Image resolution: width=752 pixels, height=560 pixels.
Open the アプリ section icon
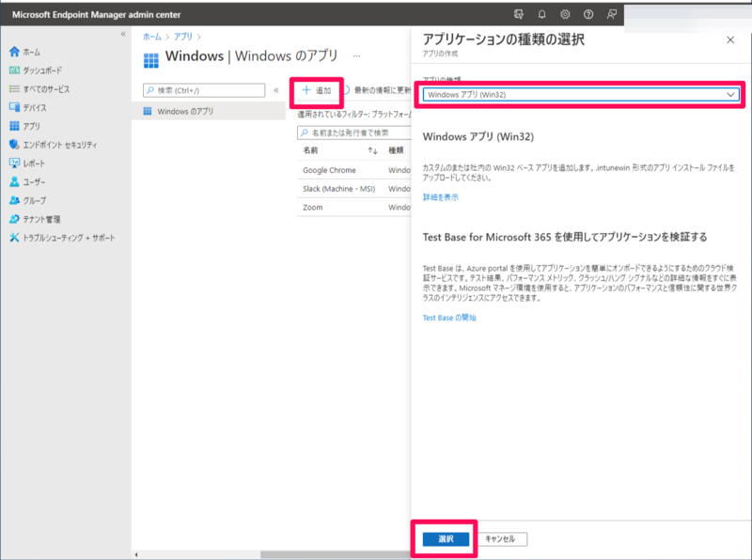(13, 124)
